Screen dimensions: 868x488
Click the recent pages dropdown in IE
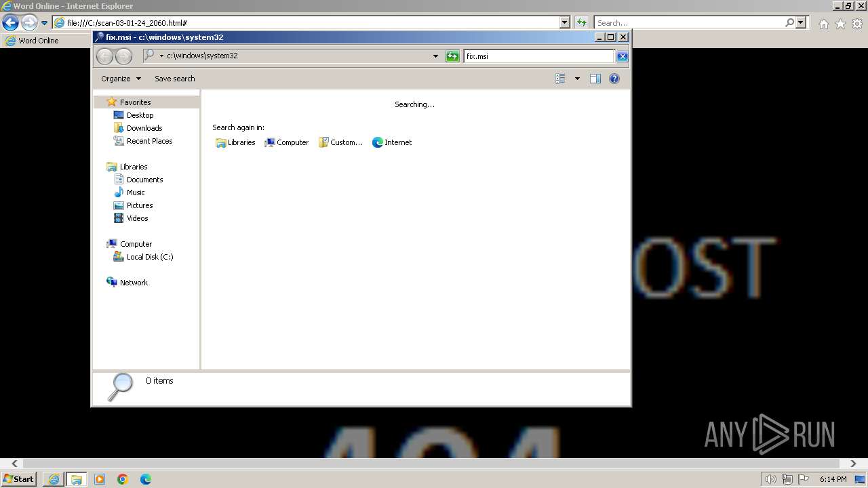(x=45, y=23)
